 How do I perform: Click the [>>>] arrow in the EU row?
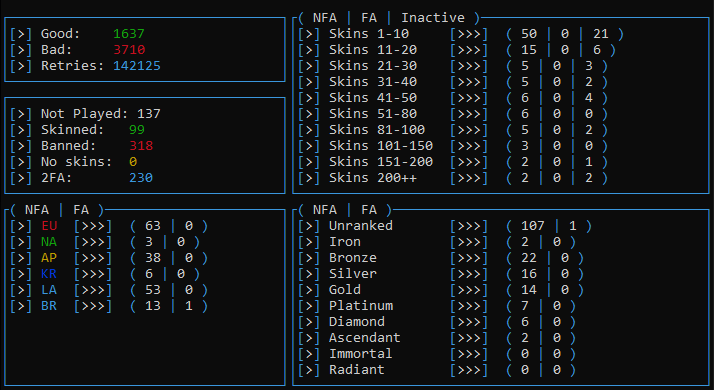(93, 226)
